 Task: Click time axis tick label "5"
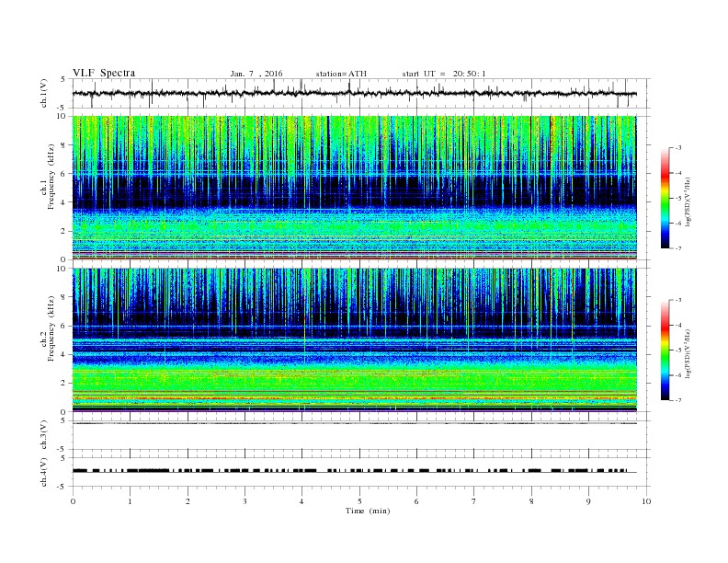359,501
